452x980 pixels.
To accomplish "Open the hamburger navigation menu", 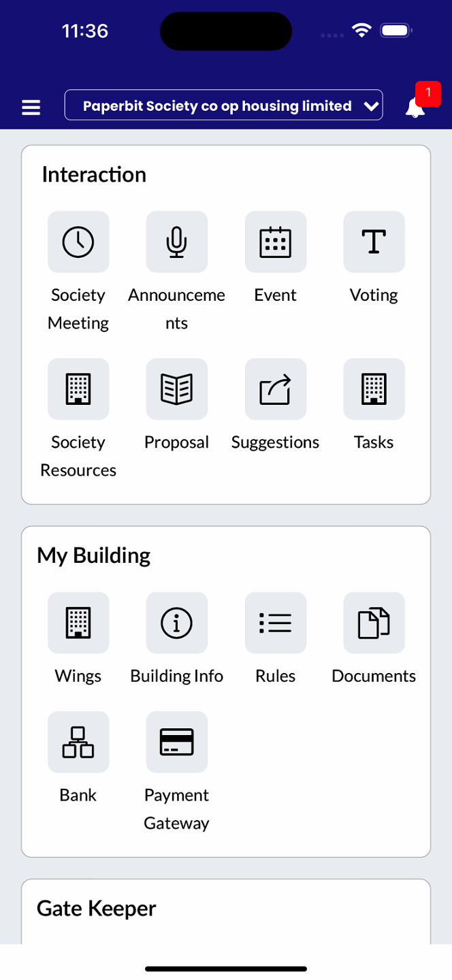I will pyautogui.click(x=30, y=106).
